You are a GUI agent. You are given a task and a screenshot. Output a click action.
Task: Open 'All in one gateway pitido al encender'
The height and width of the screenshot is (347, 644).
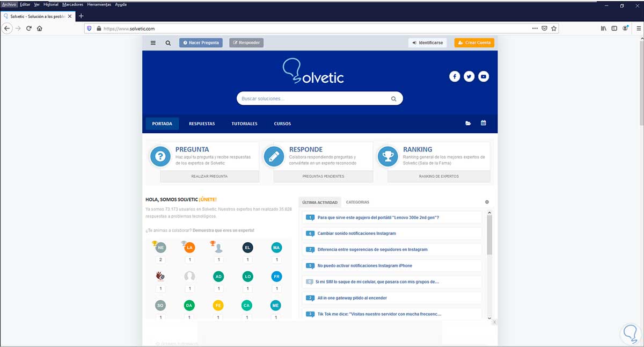click(352, 298)
